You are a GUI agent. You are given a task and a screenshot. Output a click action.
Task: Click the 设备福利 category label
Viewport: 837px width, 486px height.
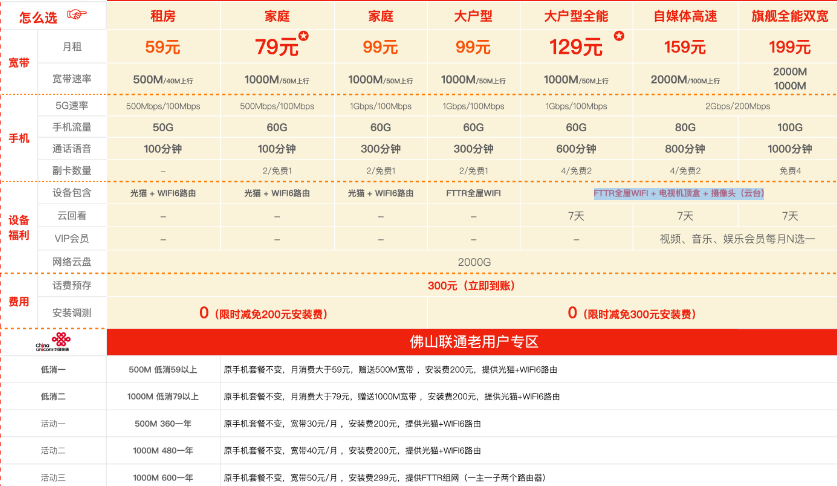click(x=19, y=227)
